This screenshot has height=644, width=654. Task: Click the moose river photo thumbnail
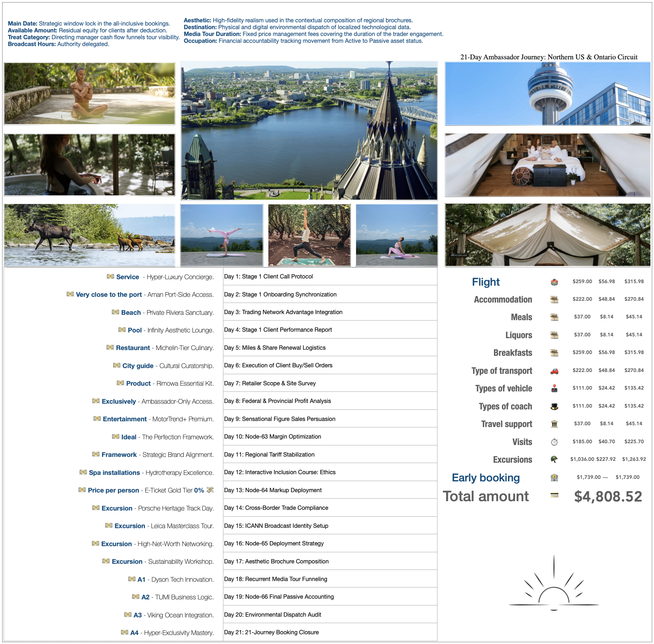pos(89,235)
